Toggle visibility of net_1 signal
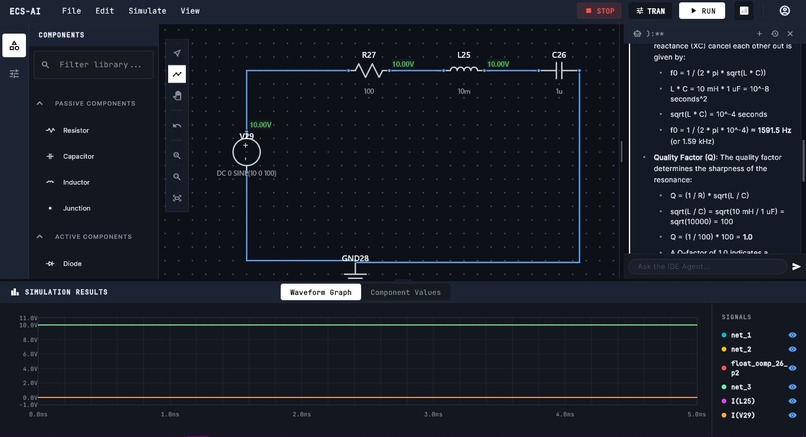 click(x=792, y=335)
